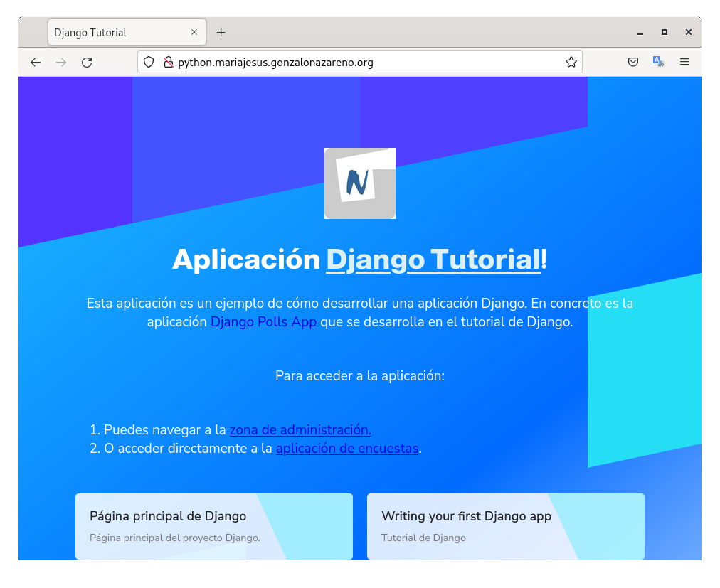The width and height of the screenshot is (720, 588).
Task: Close the Django Tutorial tab
Action: (x=194, y=33)
